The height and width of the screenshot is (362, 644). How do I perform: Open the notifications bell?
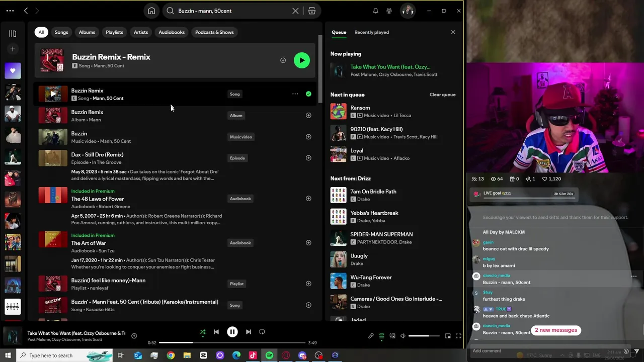click(x=375, y=11)
